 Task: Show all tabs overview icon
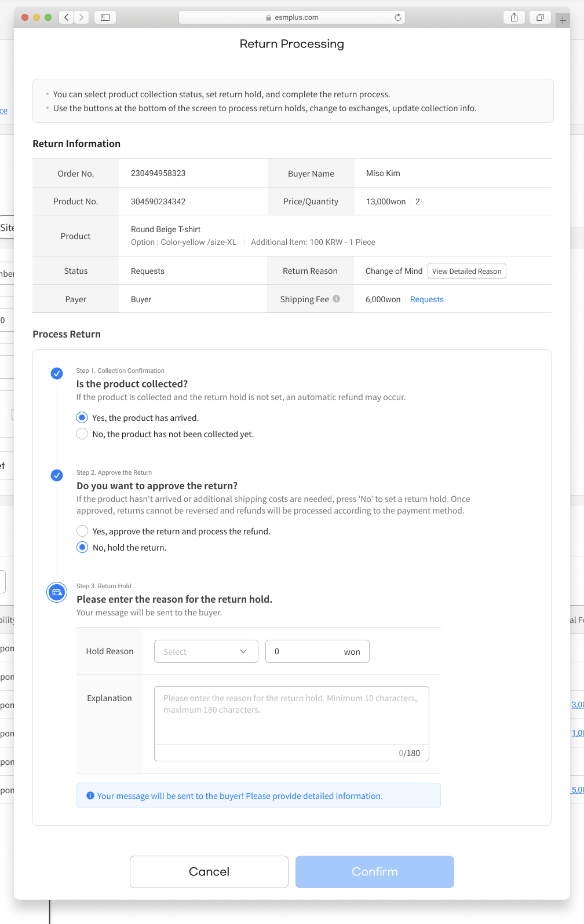tap(540, 17)
